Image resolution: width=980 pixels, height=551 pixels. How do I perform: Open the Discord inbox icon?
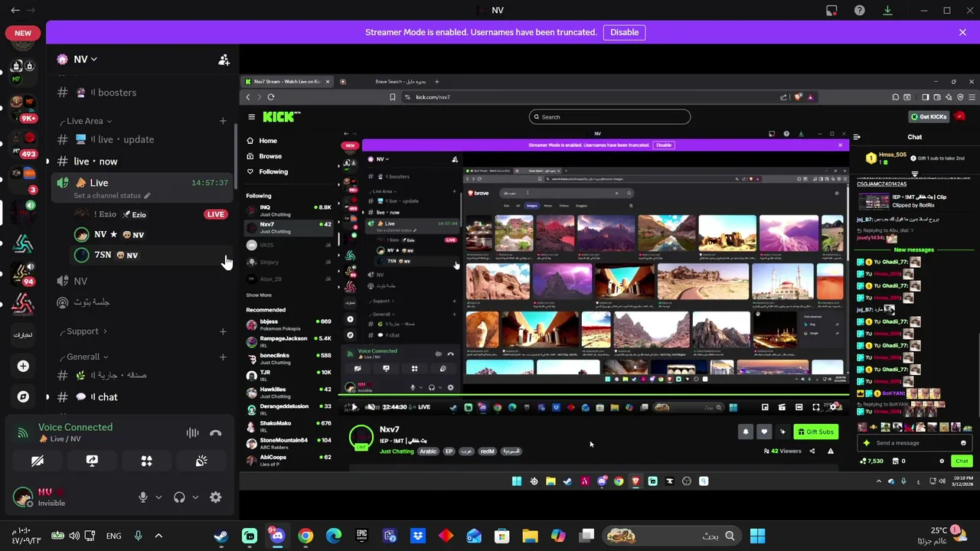(831, 11)
